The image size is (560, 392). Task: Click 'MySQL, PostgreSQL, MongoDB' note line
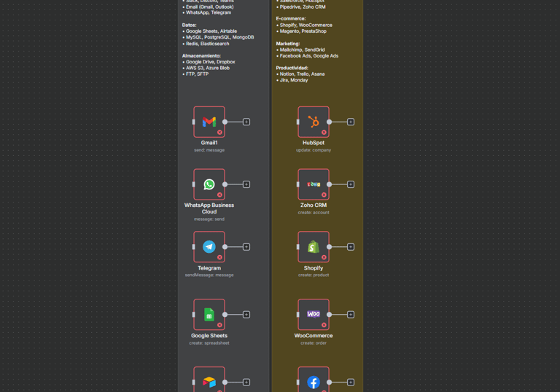tap(220, 37)
